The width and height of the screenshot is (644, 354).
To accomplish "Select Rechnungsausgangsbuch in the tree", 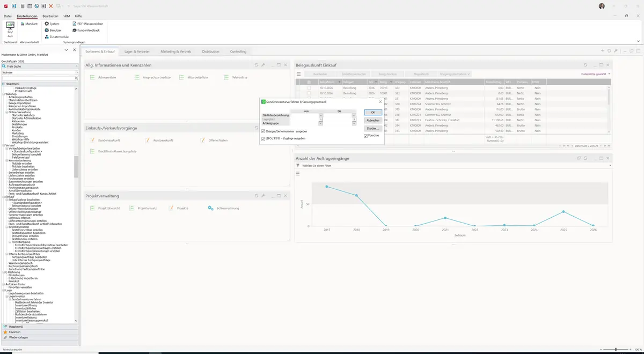I will [23, 188].
